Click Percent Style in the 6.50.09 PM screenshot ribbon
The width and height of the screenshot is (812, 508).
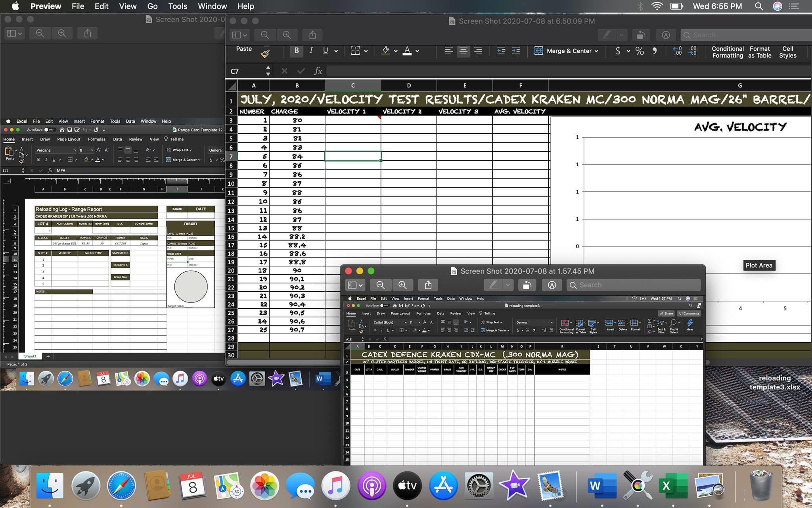pos(640,51)
